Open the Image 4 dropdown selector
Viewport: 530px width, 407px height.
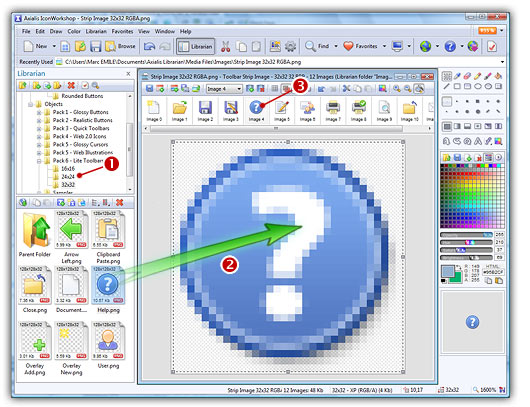click(224, 89)
